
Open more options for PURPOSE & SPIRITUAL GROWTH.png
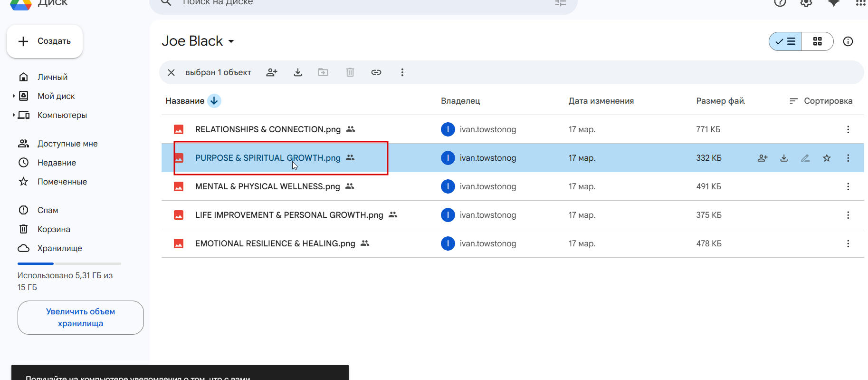point(848,158)
